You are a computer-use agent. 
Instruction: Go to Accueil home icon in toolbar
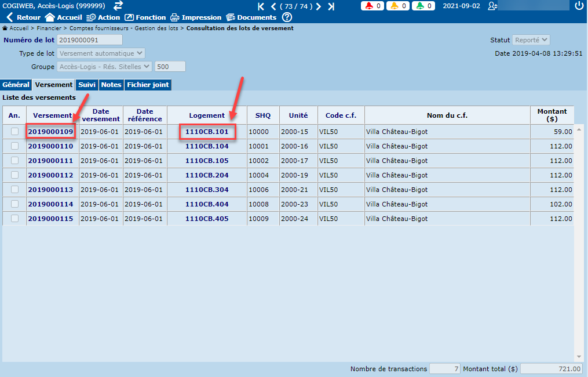pyautogui.click(x=50, y=17)
